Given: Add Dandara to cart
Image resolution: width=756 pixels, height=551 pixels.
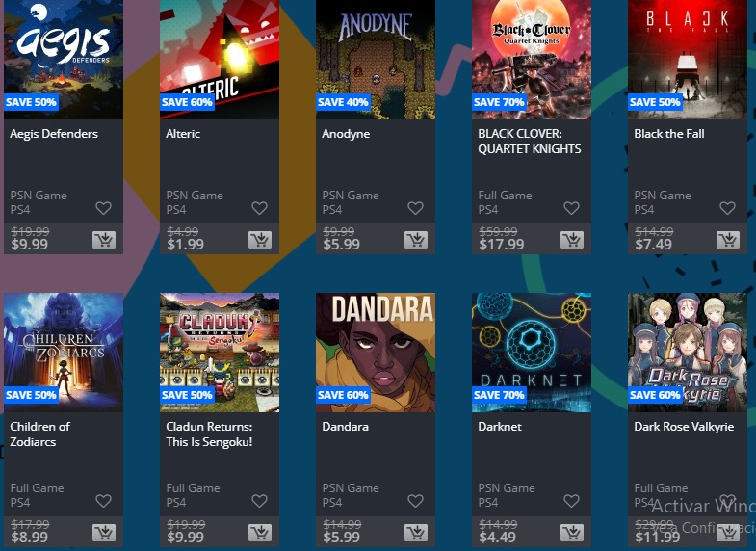Looking at the screenshot, I should [416, 532].
